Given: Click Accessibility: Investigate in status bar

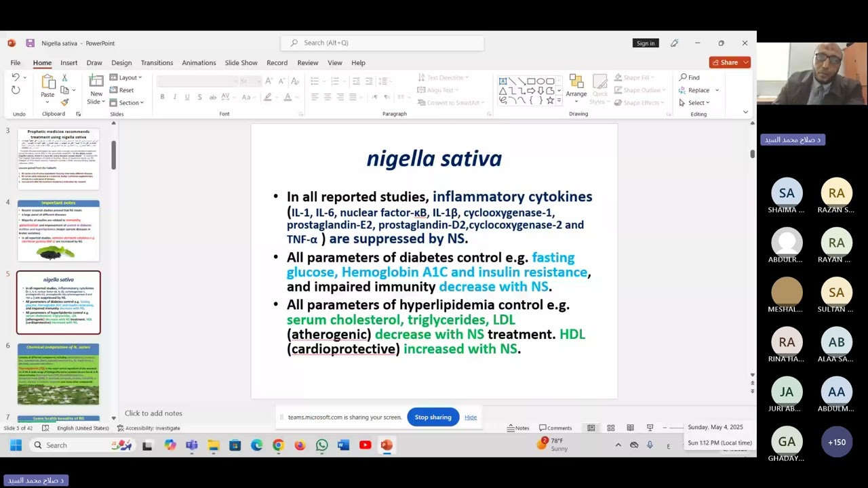Looking at the screenshot, I should click(148, 428).
